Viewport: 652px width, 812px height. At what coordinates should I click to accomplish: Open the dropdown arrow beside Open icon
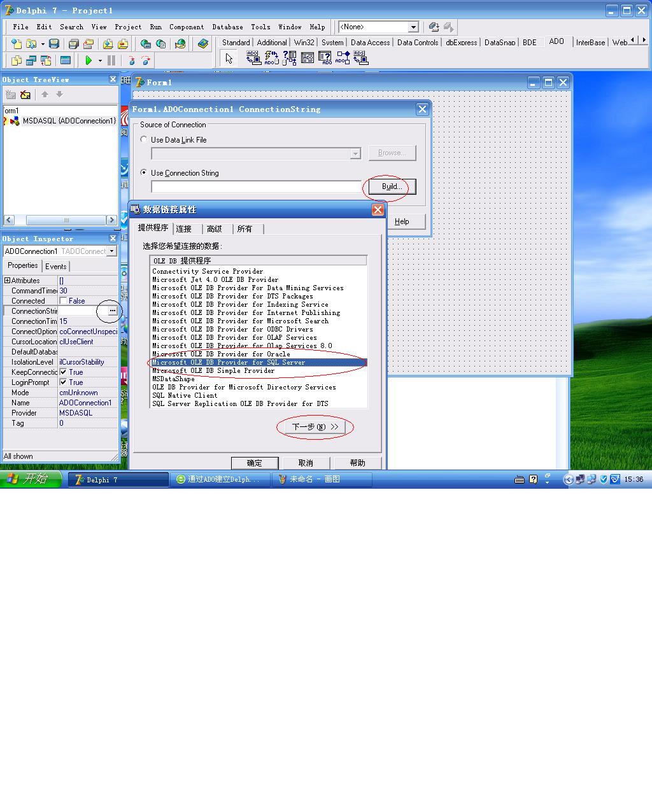43,44
